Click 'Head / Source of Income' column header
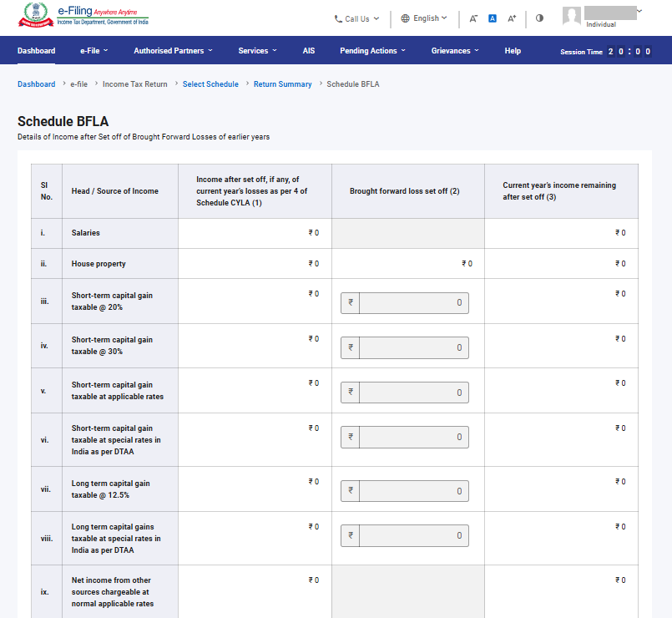The width and height of the screenshot is (672, 618). point(115,191)
